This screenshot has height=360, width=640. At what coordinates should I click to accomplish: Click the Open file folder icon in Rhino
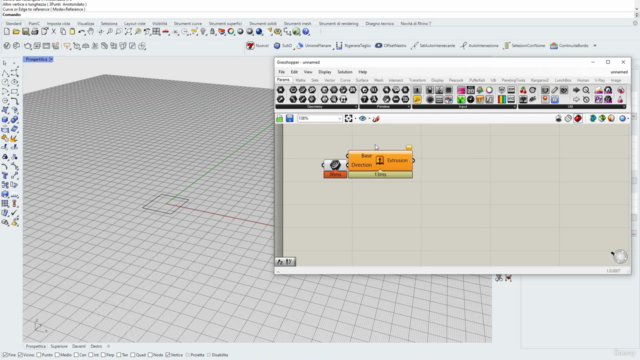coord(16,31)
